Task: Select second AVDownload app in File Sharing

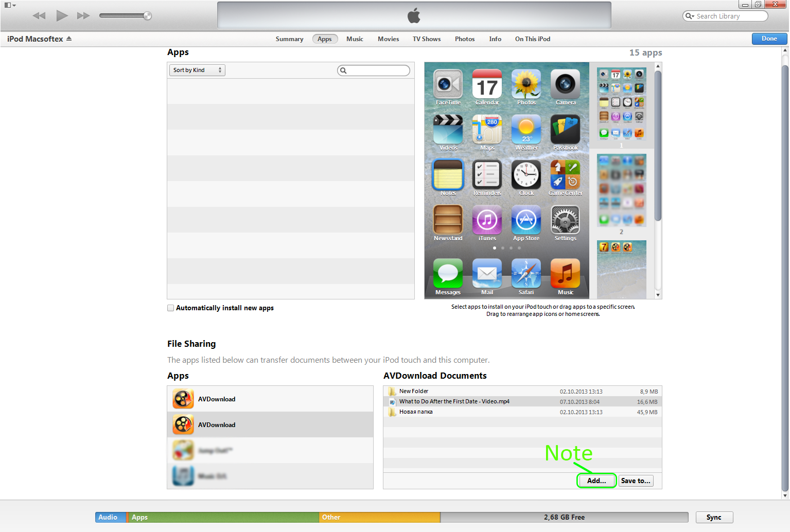Action: pyautogui.click(x=270, y=424)
